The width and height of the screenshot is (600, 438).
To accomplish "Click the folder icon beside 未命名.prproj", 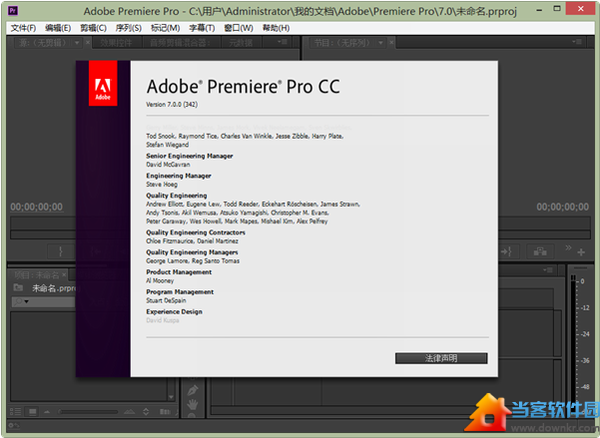I will (x=18, y=287).
